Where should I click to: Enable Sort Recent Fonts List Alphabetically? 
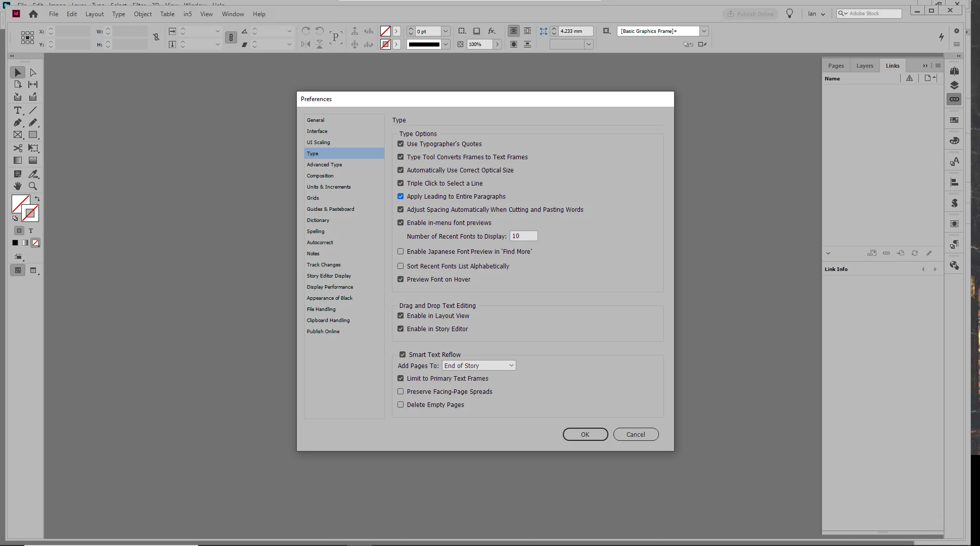(x=400, y=266)
